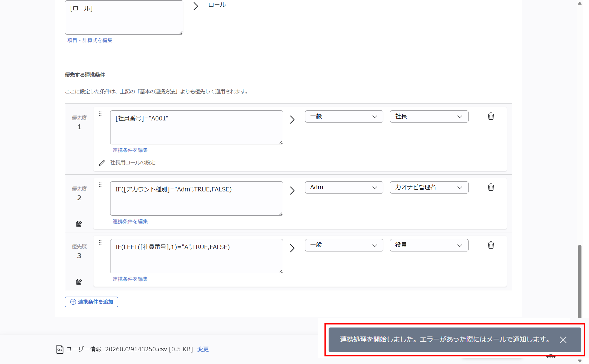
Task: Click the 優先度 1 label
Action: tap(79, 123)
